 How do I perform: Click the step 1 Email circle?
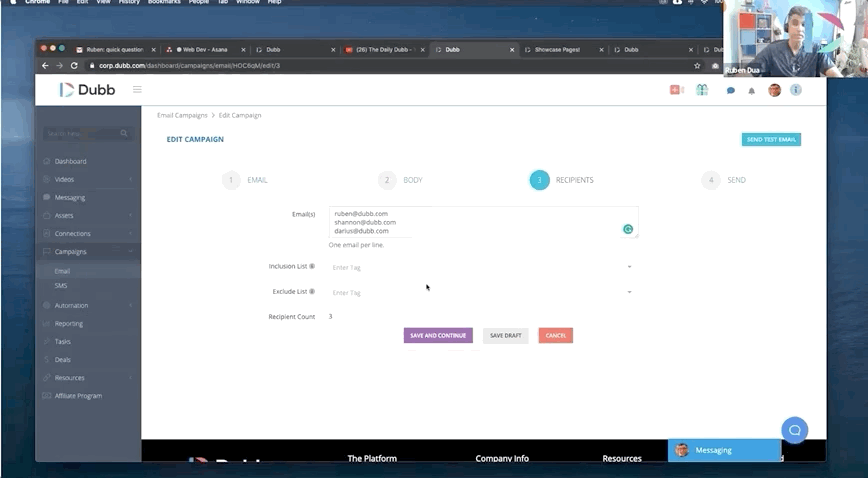pos(231,180)
